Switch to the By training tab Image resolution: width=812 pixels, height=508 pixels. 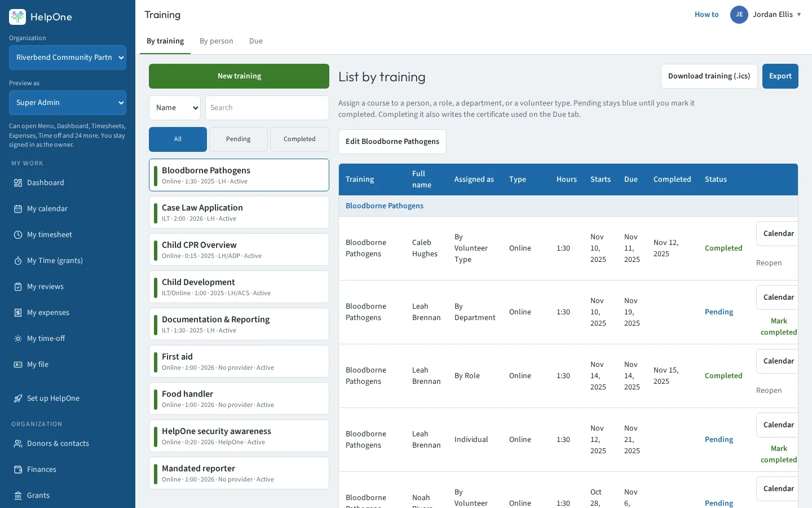click(165, 41)
